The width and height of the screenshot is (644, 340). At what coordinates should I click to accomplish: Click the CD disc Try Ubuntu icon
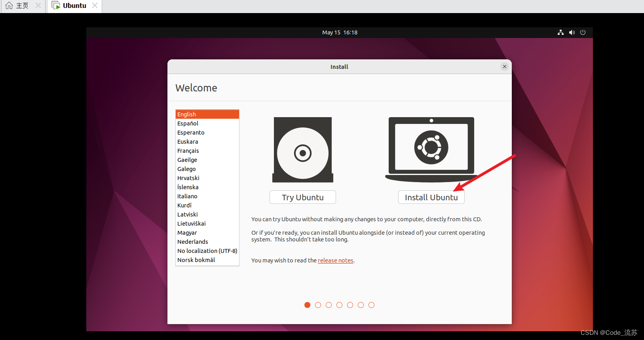[x=303, y=150]
